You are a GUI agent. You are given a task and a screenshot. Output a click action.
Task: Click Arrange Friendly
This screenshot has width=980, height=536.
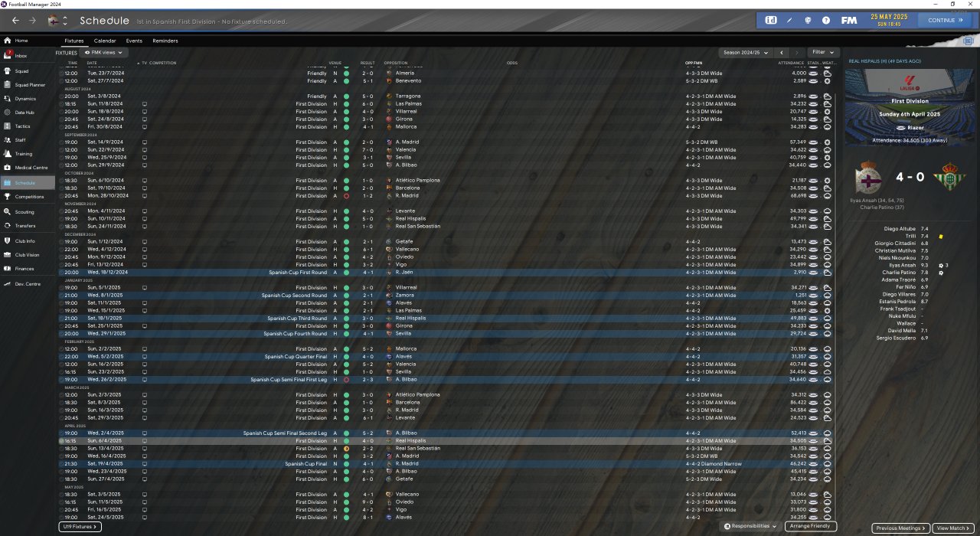pos(811,527)
